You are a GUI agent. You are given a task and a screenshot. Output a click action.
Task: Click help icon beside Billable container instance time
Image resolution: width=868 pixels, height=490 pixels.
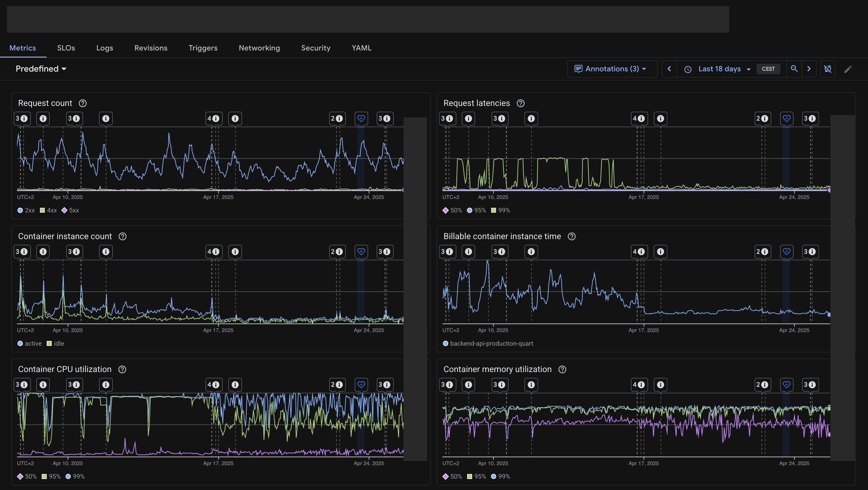(572, 236)
